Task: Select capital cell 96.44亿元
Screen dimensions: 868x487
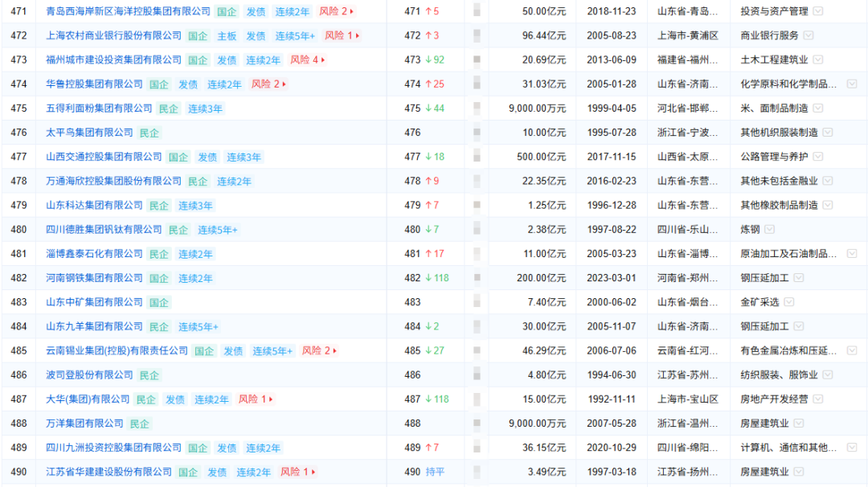Action: (x=543, y=35)
